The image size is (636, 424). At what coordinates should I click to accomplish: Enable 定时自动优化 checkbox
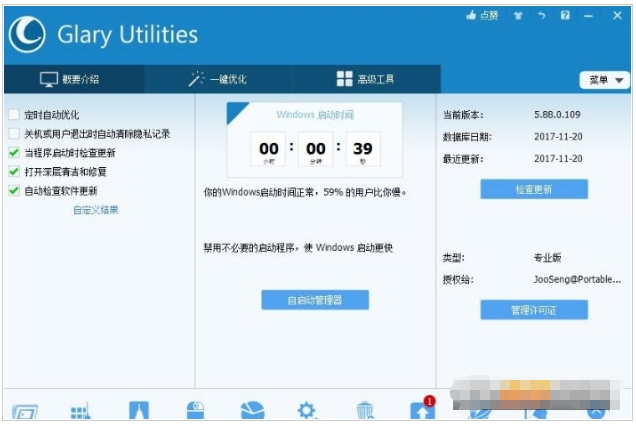click(14, 114)
